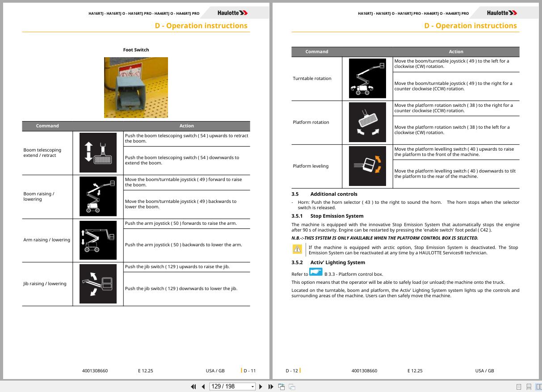Click the 'USA / GB' text in right footer
The image size is (542, 392).
[485, 371]
